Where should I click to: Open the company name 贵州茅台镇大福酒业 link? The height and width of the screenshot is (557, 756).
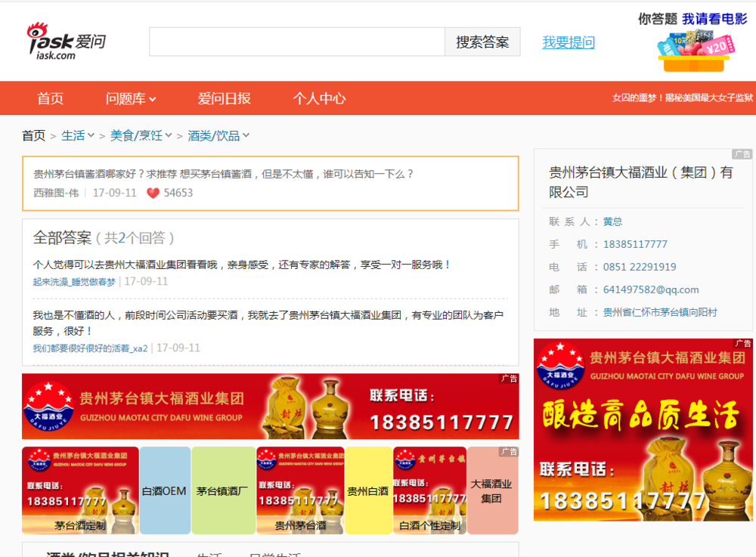click(640, 182)
